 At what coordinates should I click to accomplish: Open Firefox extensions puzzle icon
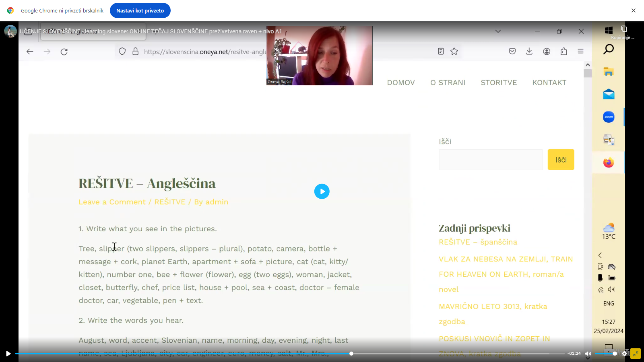pos(563,51)
